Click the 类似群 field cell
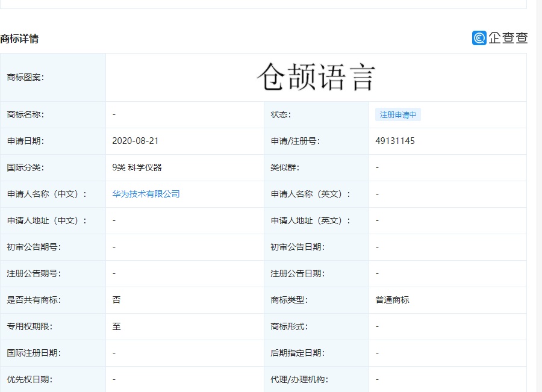542x392 pixels. tap(376, 167)
